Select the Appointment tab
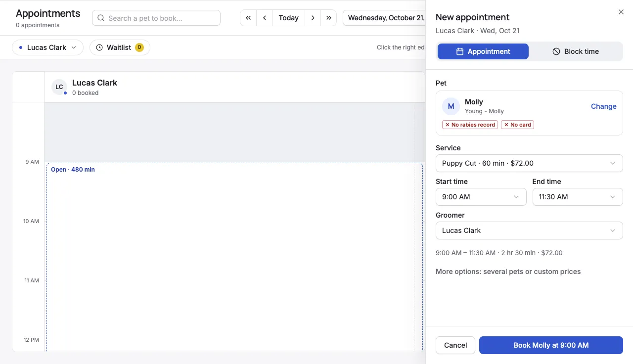This screenshot has height=364, width=633. coord(483,51)
